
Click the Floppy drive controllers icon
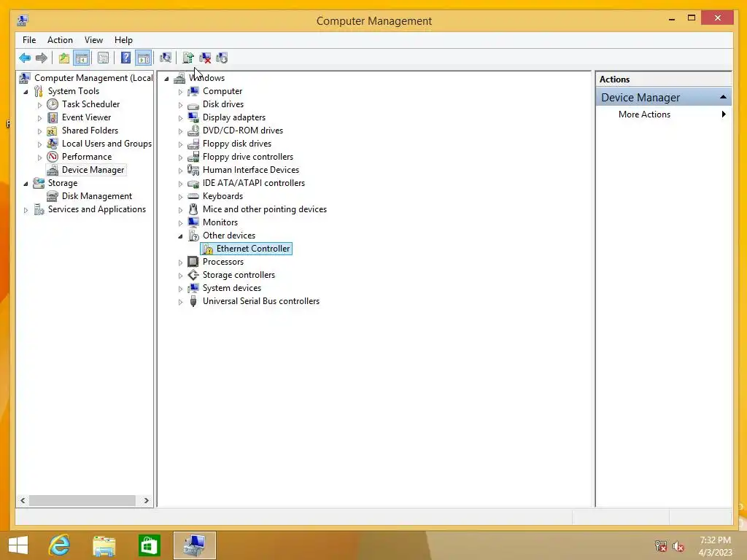pyautogui.click(x=193, y=157)
